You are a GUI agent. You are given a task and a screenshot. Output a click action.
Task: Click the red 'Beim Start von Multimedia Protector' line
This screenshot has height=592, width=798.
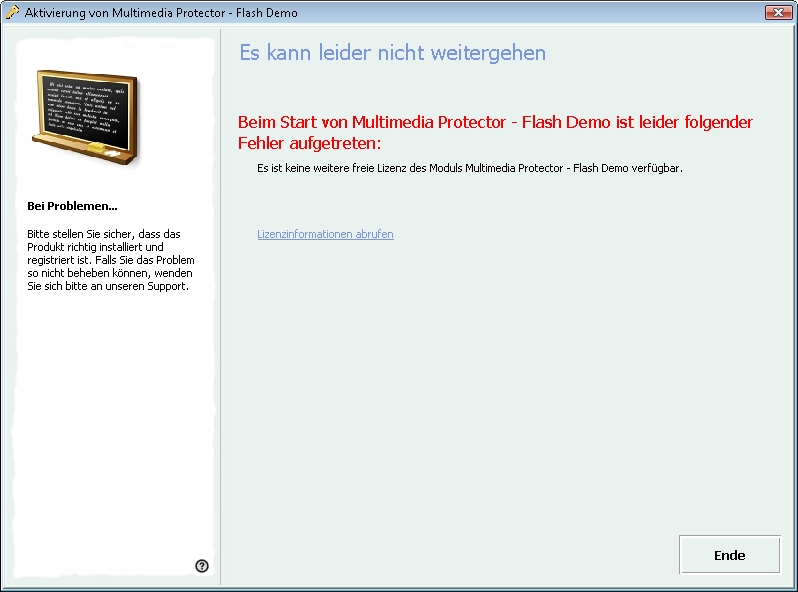click(x=495, y=122)
